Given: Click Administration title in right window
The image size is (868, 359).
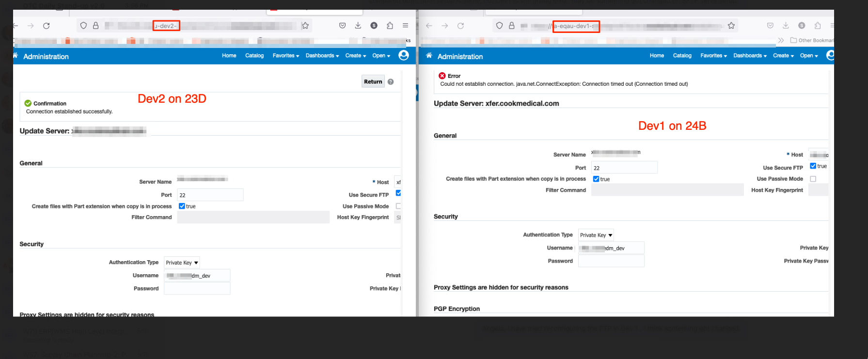Looking at the screenshot, I should point(460,57).
